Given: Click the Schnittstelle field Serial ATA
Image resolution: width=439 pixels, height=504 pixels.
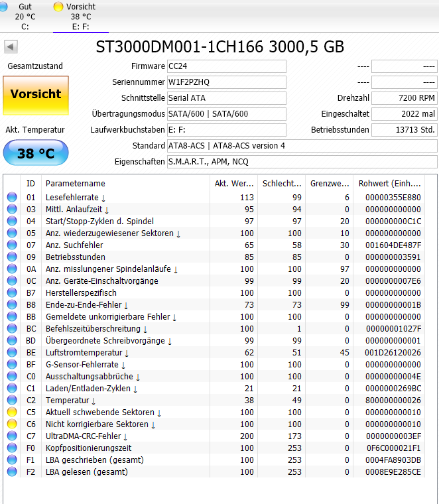Looking at the screenshot, I should click(227, 98).
